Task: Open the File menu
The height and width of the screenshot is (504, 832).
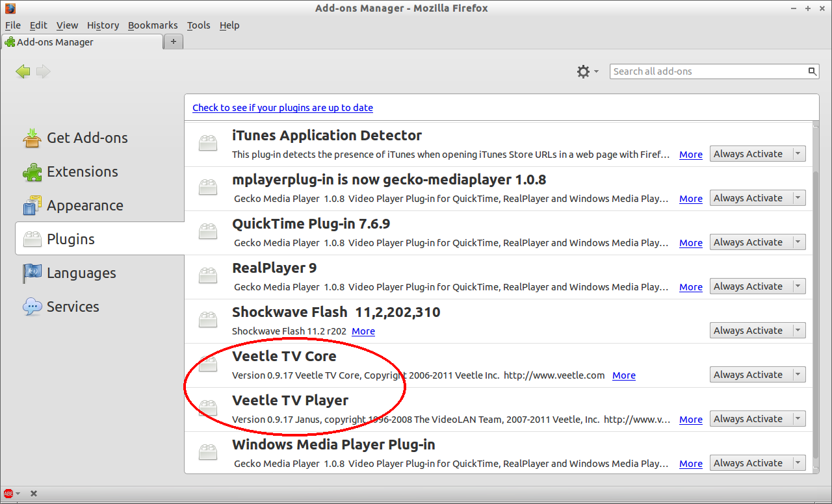Action: tap(13, 25)
